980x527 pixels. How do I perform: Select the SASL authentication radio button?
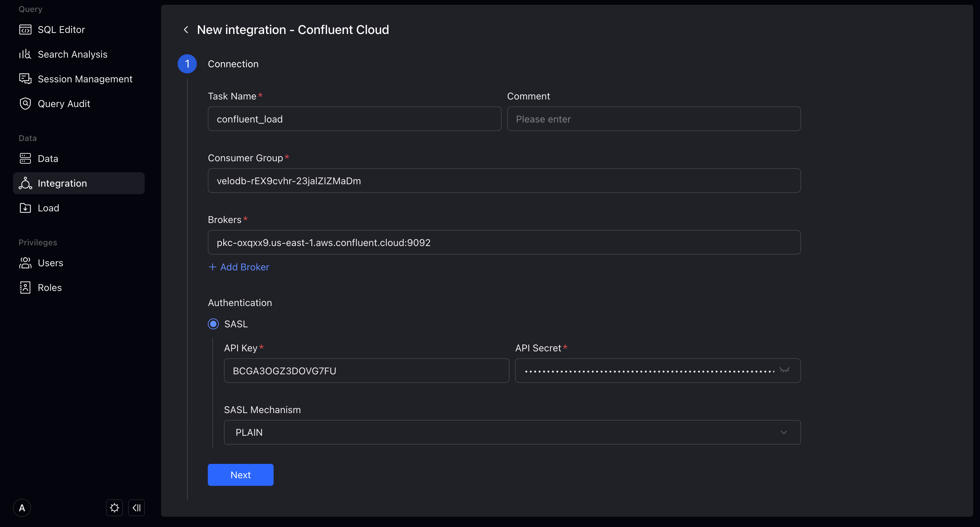coord(213,324)
